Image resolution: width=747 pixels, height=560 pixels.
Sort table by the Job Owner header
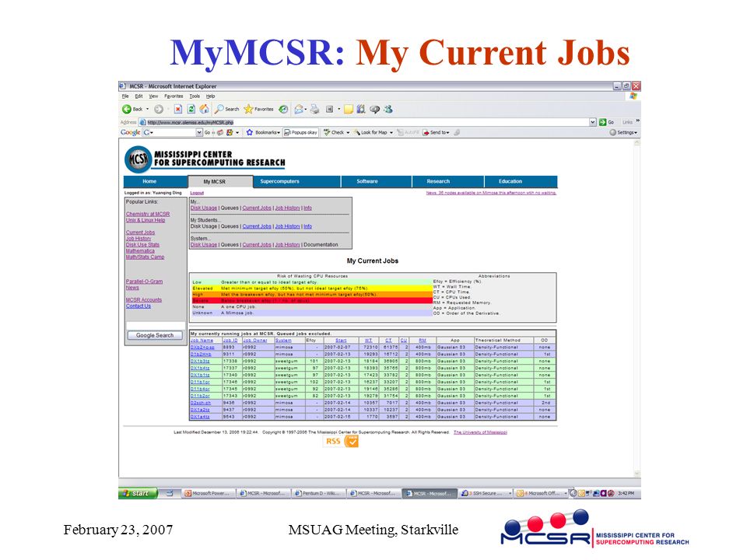pos(255,341)
